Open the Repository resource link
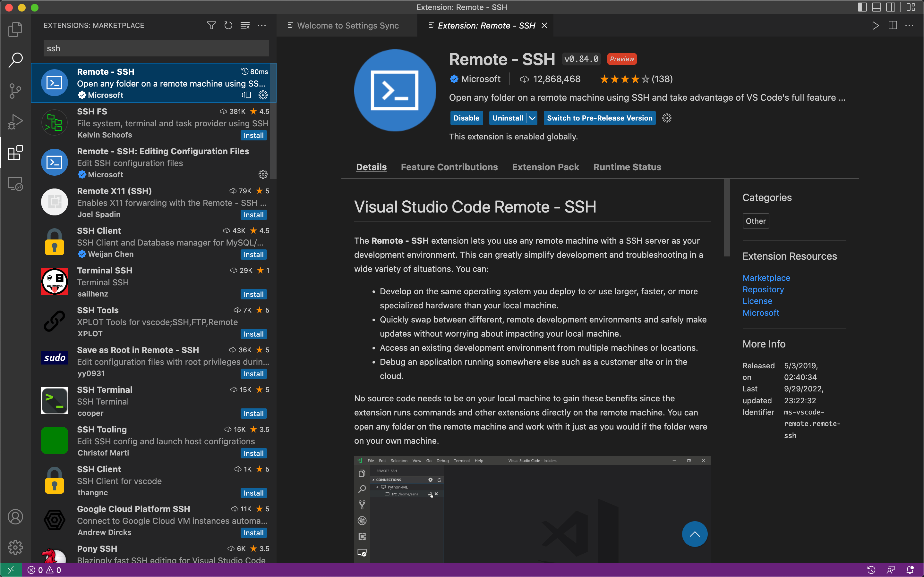The image size is (924, 577). [763, 290]
